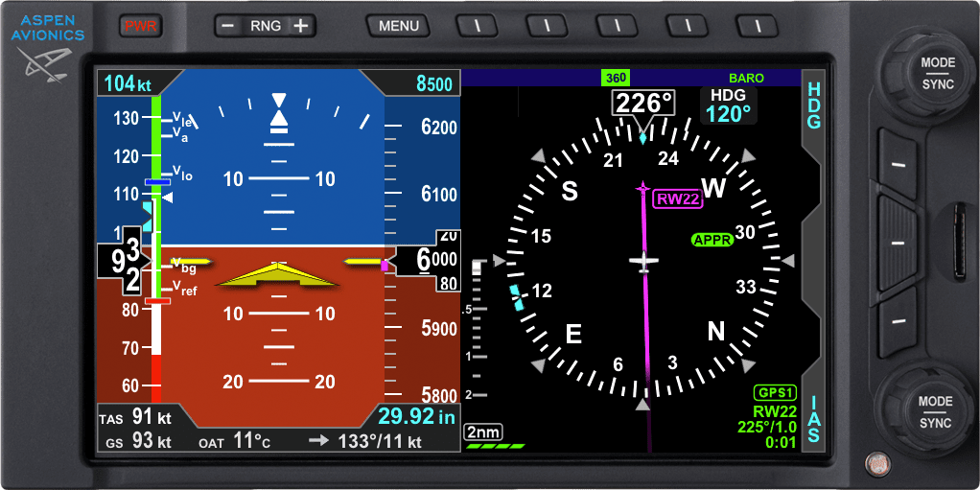The height and width of the screenshot is (490, 980).
Task: Click the aircraft symbol on the compass
Action: tap(643, 261)
